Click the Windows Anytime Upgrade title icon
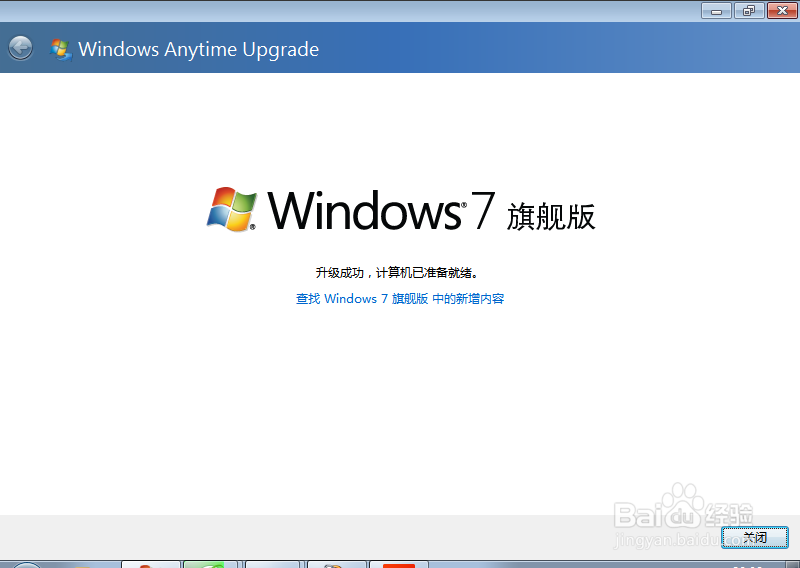This screenshot has width=800, height=568. click(x=61, y=50)
